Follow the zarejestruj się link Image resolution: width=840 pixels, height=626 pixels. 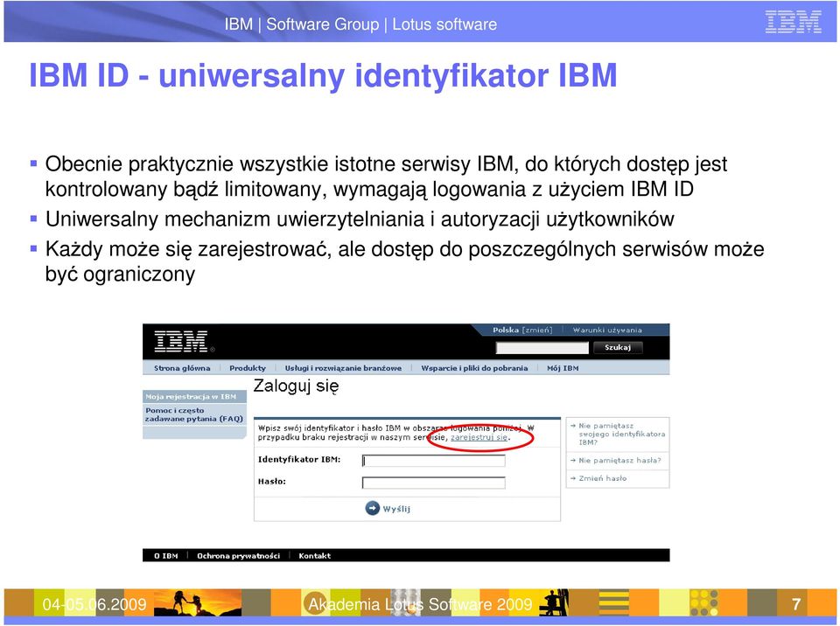point(479,437)
